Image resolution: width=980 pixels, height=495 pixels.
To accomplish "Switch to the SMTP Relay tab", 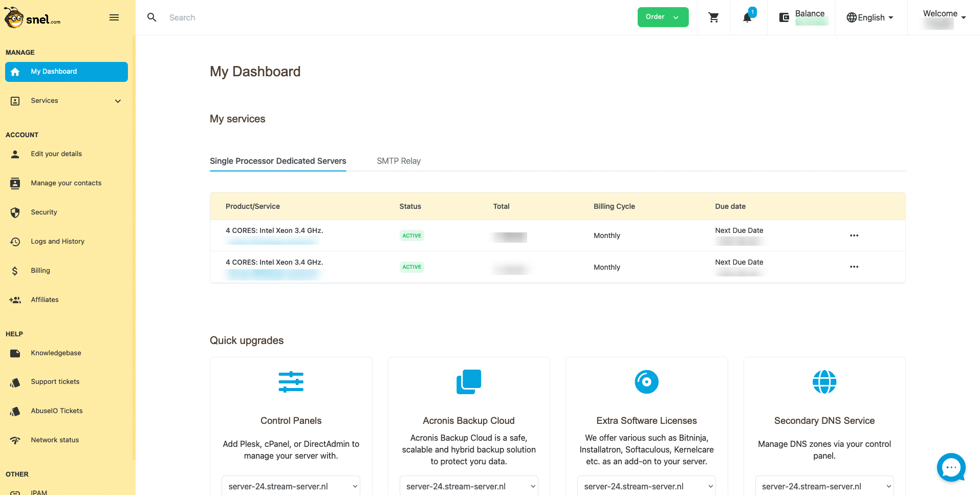I will click(x=399, y=161).
